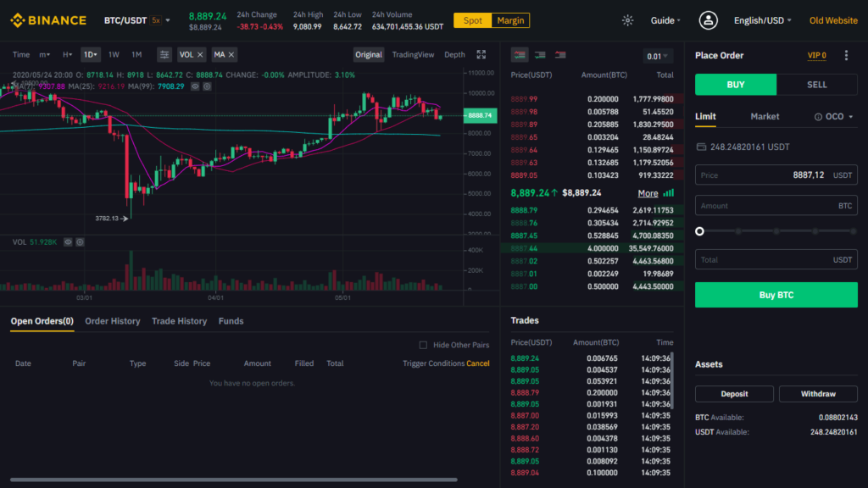Screen dimensions: 868x488
Task: Toggle VOL panel visibility eye icon
Action: point(68,241)
